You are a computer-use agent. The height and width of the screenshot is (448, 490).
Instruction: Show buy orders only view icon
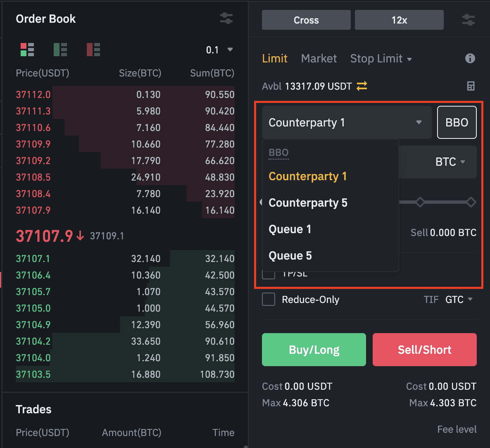pos(60,50)
